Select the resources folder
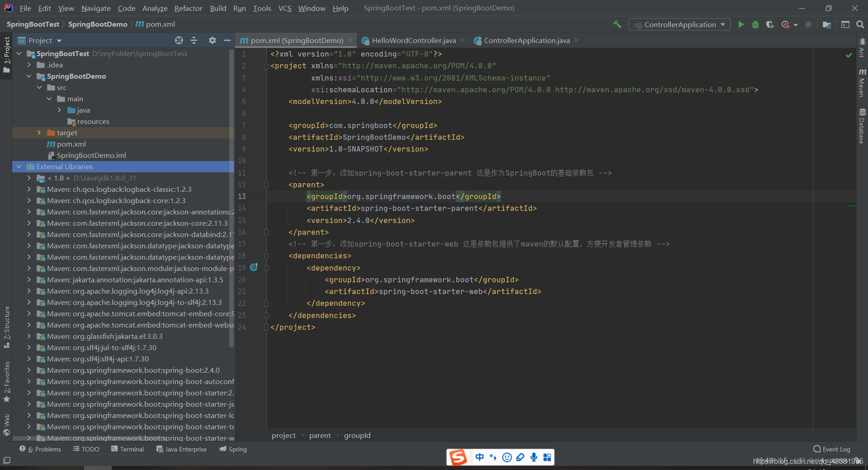 pyautogui.click(x=93, y=121)
